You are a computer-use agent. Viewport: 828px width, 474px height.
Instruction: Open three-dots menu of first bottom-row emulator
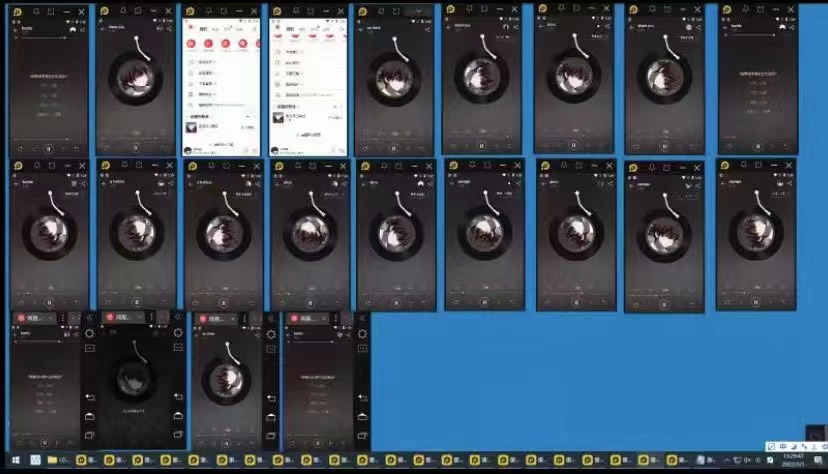tap(62, 318)
